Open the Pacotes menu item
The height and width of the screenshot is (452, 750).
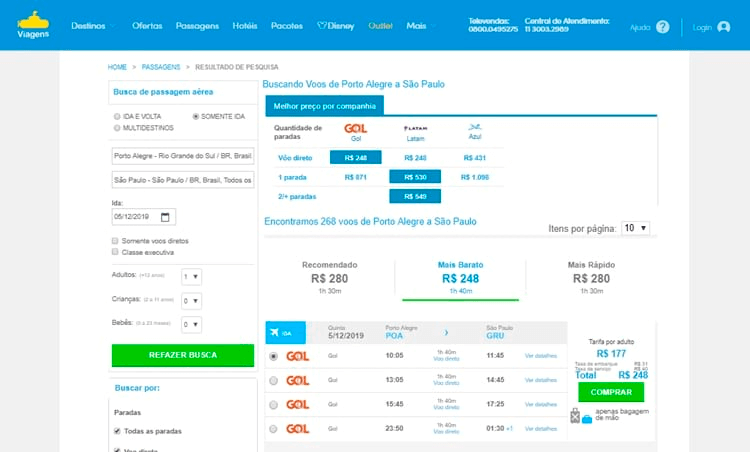tap(287, 26)
